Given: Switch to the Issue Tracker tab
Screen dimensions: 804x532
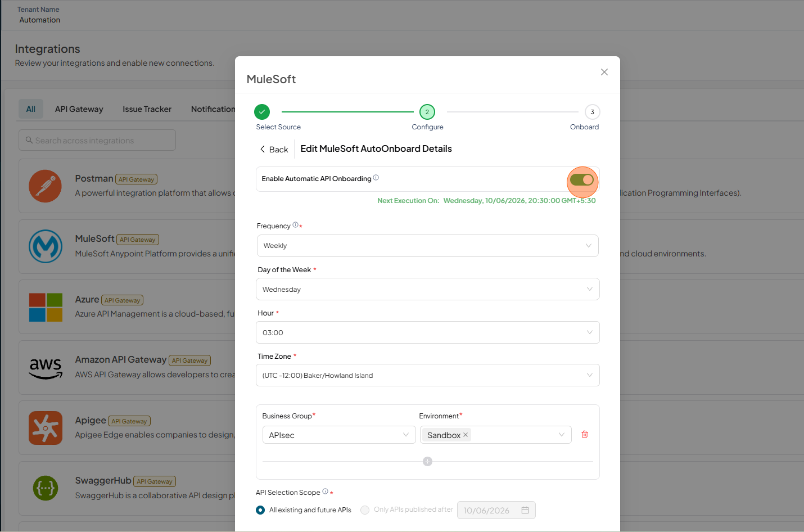Looking at the screenshot, I should 147,109.
